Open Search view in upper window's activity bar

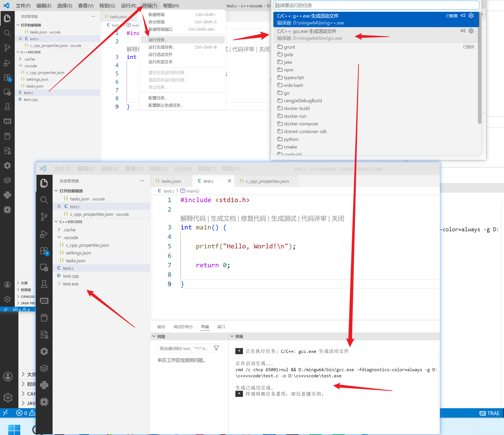(7, 33)
